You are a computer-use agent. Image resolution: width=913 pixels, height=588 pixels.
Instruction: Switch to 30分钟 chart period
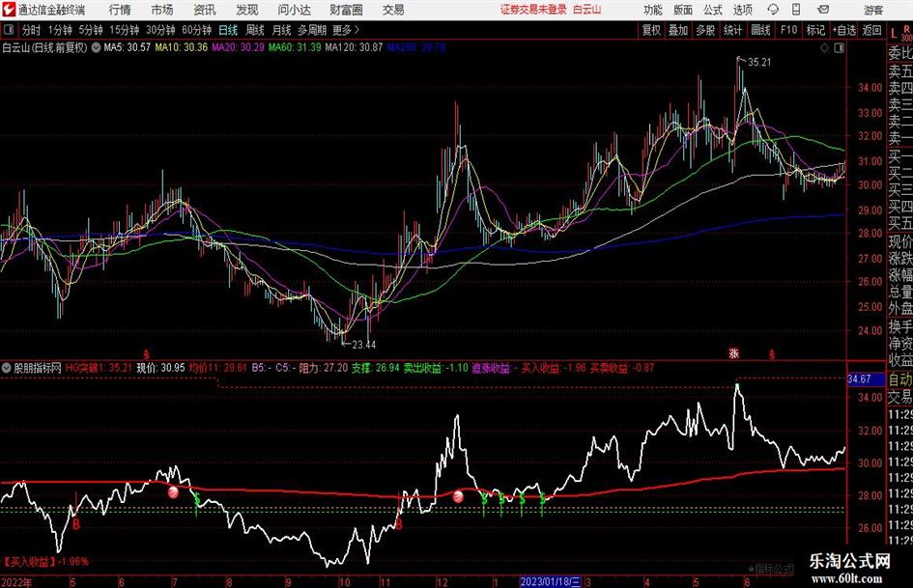coord(160,30)
